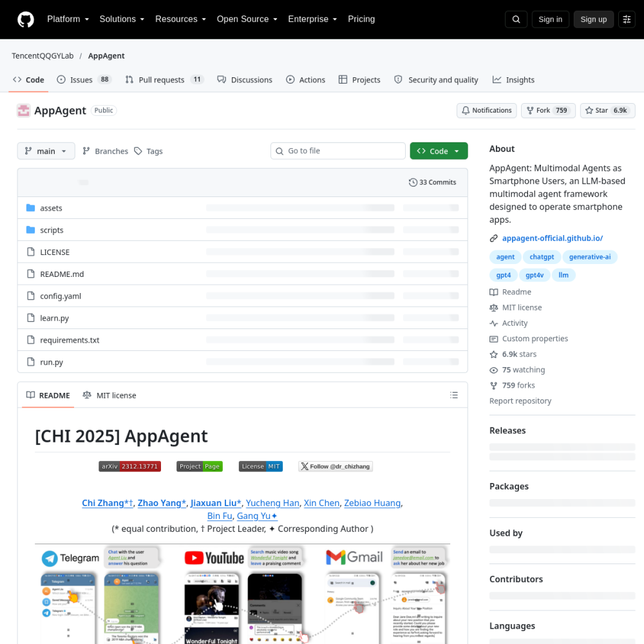Click the fork icon beside 759 forks
Image resolution: width=644 pixels, height=644 pixels.
(x=494, y=386)
